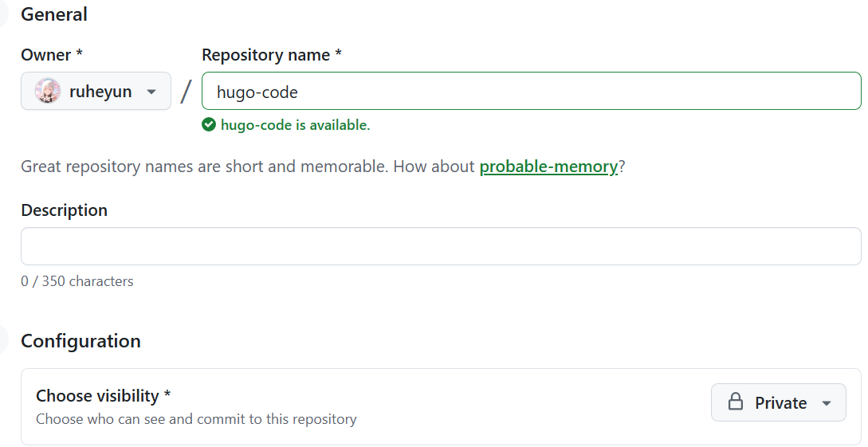Click the Repository name label
This screenshot has height=447, width=868.
271,55
